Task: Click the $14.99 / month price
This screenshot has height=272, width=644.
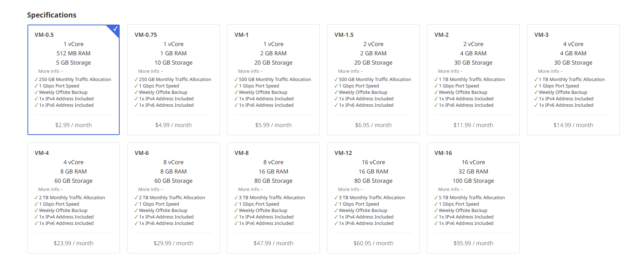Action: [573, 125]
